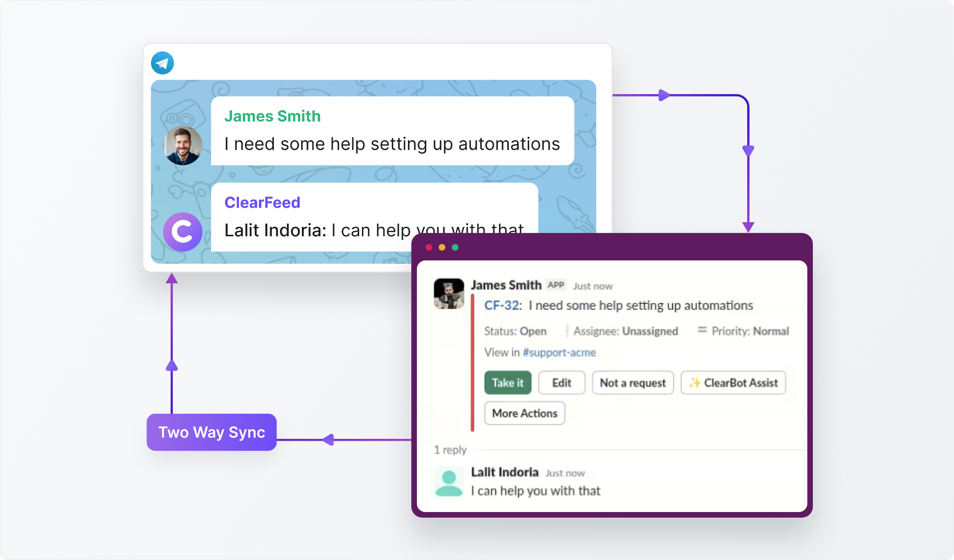Click the Lalit Indoria reply bubble in Telegram

375,217
